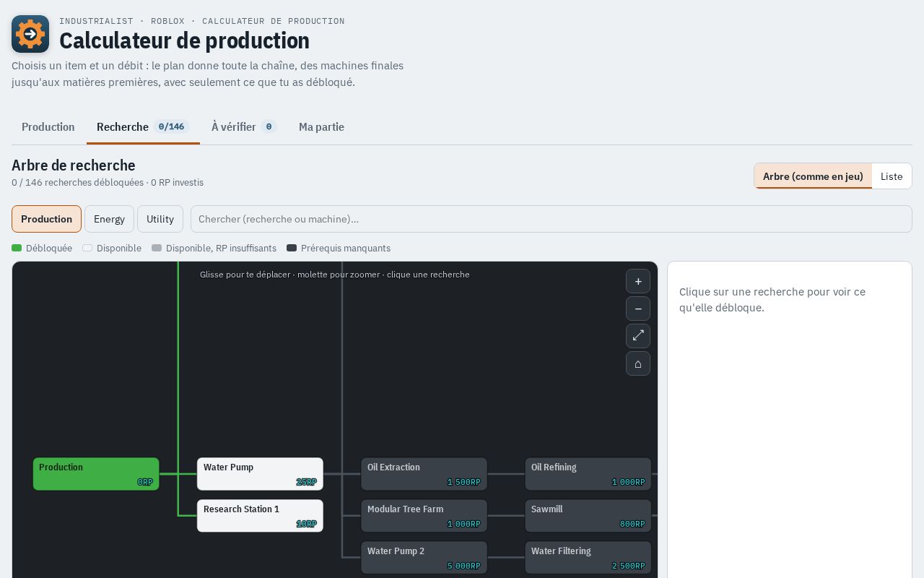
Task: Fit tree to view with the expand arrows icon
Action: click(638, 336)
